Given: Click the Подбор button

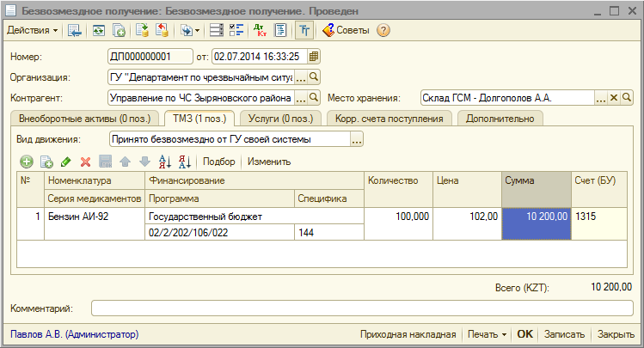Looking at the screenshot, I should (219, 162).
